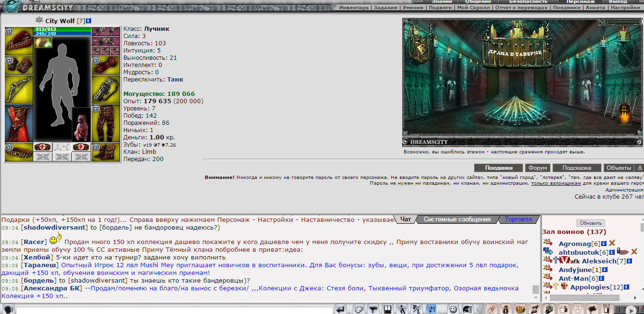Image resolution: width=644 pixels, height=314 pixels.
Task: Select the equipped bracers item
Action: coord(19,65)
